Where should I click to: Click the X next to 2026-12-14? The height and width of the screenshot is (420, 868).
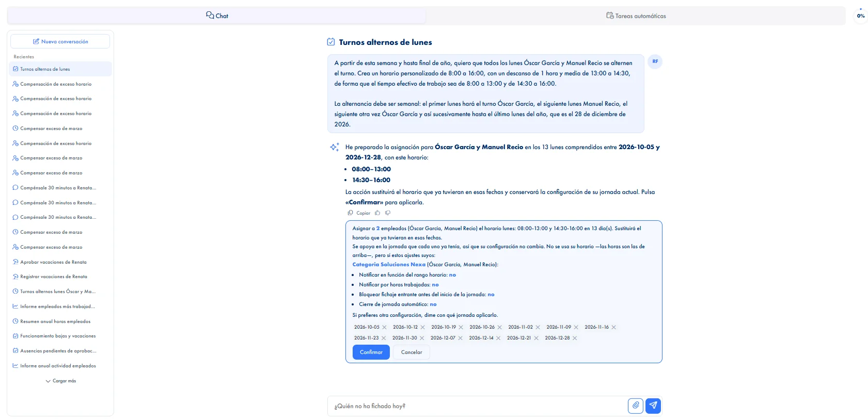pyautogui.click(x=498, y=338)
